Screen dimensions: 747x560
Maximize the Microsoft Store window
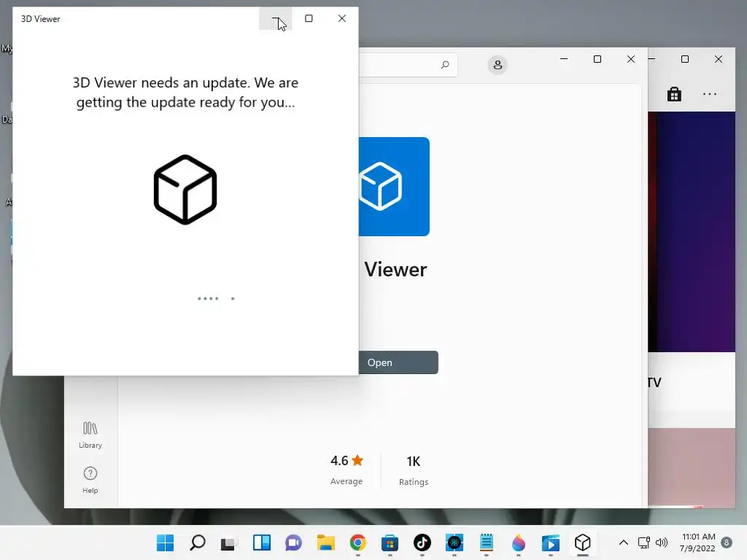(x=597, y=59)
